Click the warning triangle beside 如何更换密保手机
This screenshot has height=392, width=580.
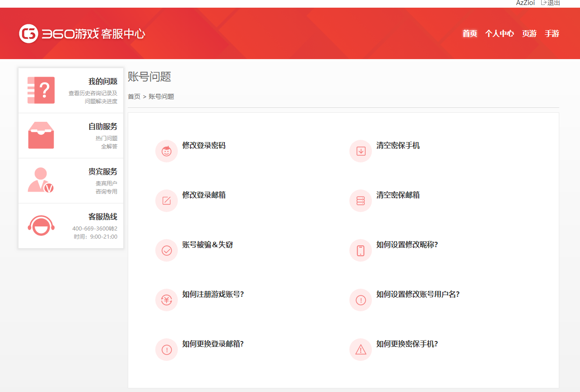tap(360, 349)
